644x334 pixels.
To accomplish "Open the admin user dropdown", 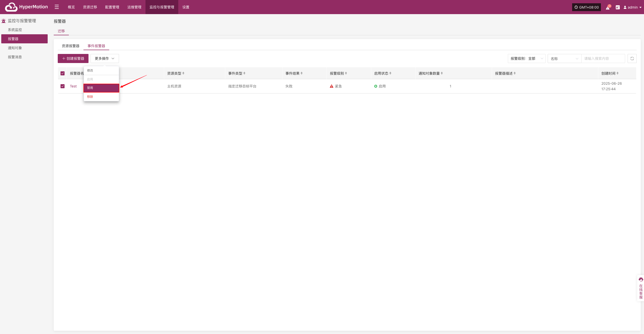I will pos(632,7).
